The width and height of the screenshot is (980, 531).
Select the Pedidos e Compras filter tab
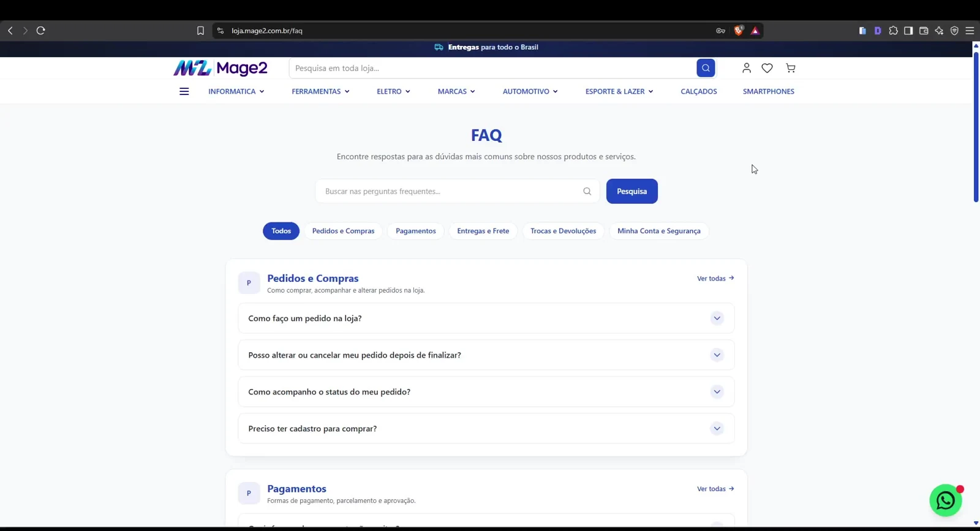pyautogui.click(x=344, y=231)
